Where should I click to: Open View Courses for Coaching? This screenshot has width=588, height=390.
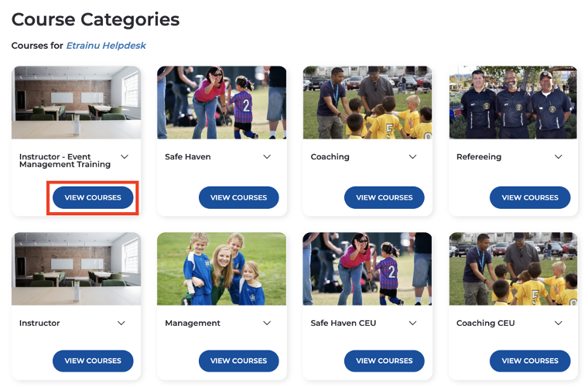tap(385, 197)
